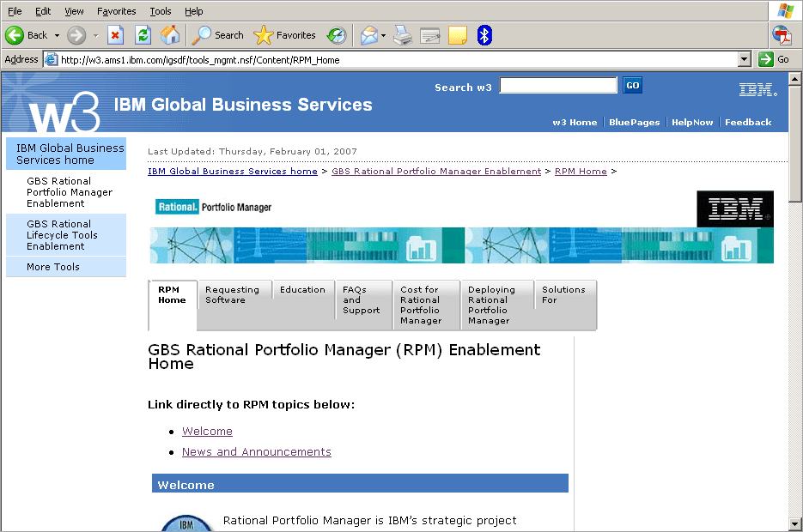The width and height of the screenshot is (803, 532).
Task: Switch to the RPM Home tab
Action: click(173, 305)
